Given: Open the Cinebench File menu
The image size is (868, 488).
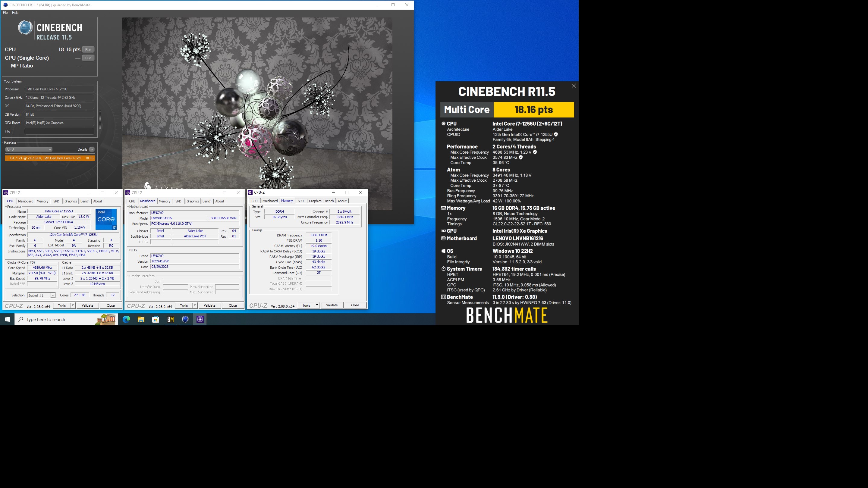Looking at the screenshot, I should click(x=5, y=13).
